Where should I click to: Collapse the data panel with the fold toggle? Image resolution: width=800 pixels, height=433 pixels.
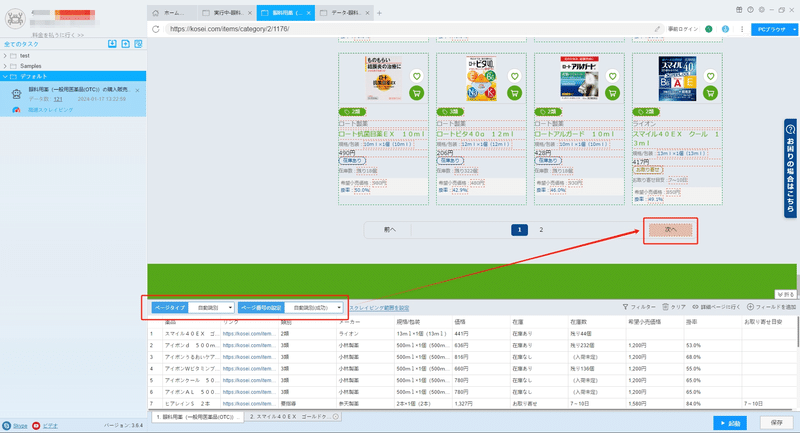coord(786,294)
